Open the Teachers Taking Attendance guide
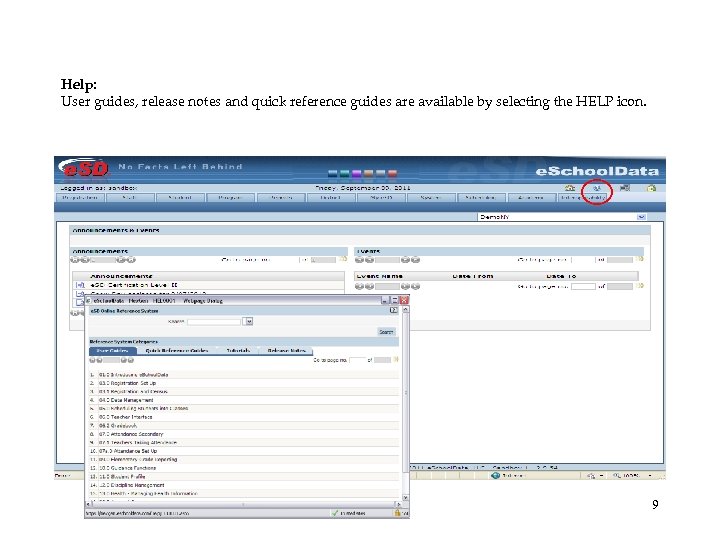This screenshot has width=720, height=540. click(138, 443)
